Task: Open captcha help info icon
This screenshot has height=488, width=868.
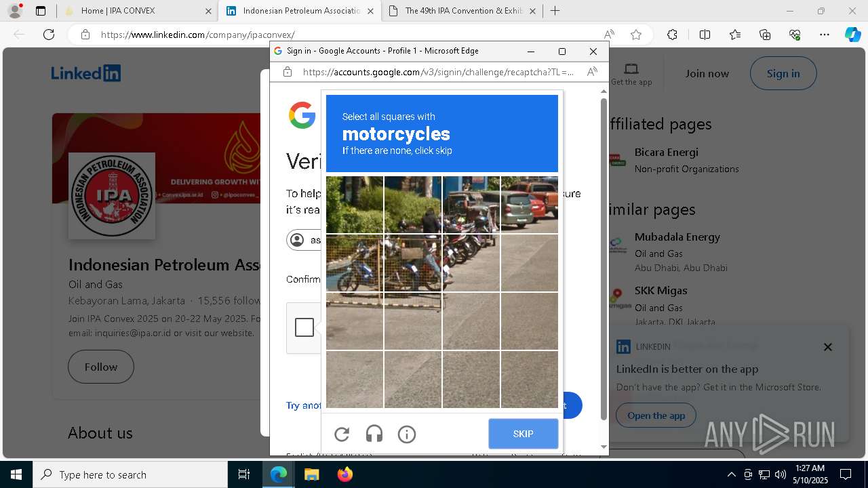Action: (x=407, y=434)
